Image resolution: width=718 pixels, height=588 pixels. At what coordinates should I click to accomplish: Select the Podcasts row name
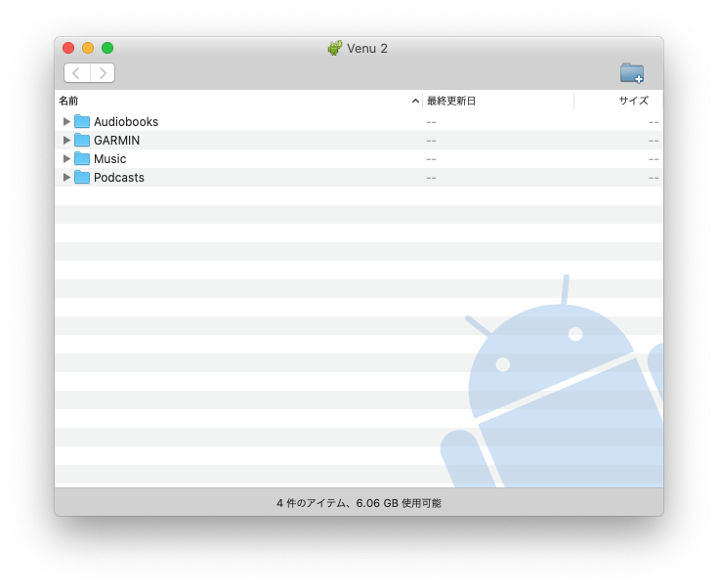pyautogui.click(x=119, y=177)
